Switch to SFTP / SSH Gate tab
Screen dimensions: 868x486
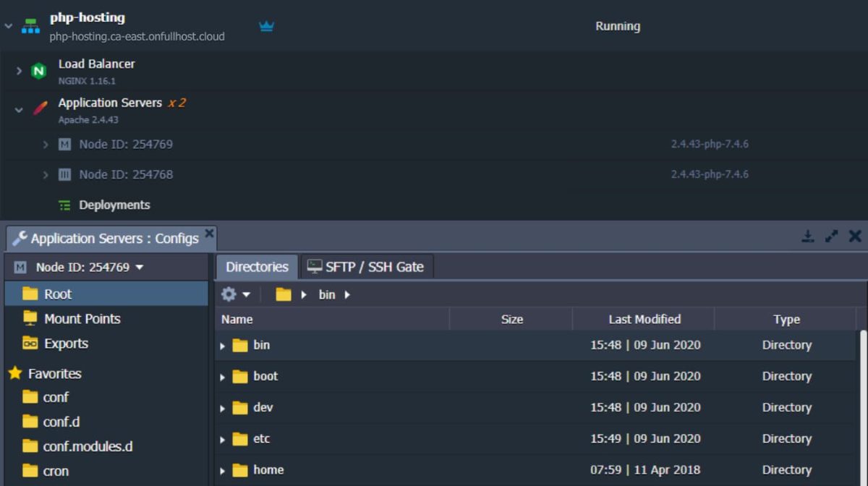[x=367, y=267]
